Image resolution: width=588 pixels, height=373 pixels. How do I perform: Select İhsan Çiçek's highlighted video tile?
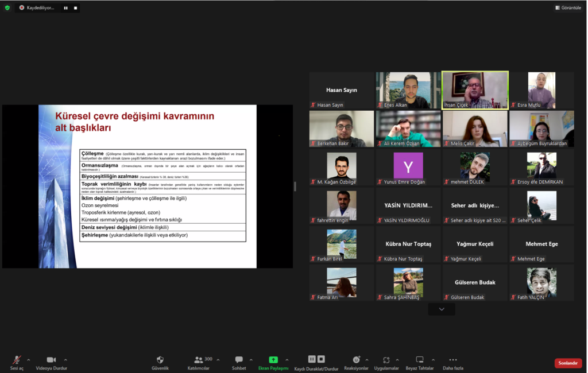(x=475, y=90)
